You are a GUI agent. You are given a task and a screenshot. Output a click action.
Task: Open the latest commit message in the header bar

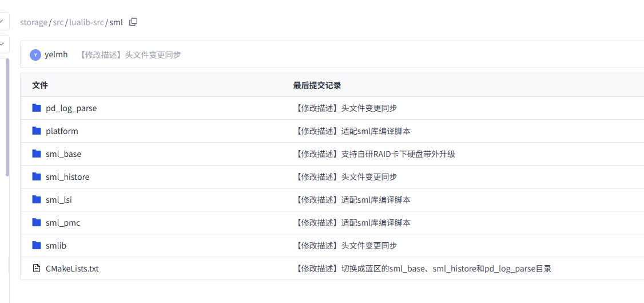click(x=130, y=55)
